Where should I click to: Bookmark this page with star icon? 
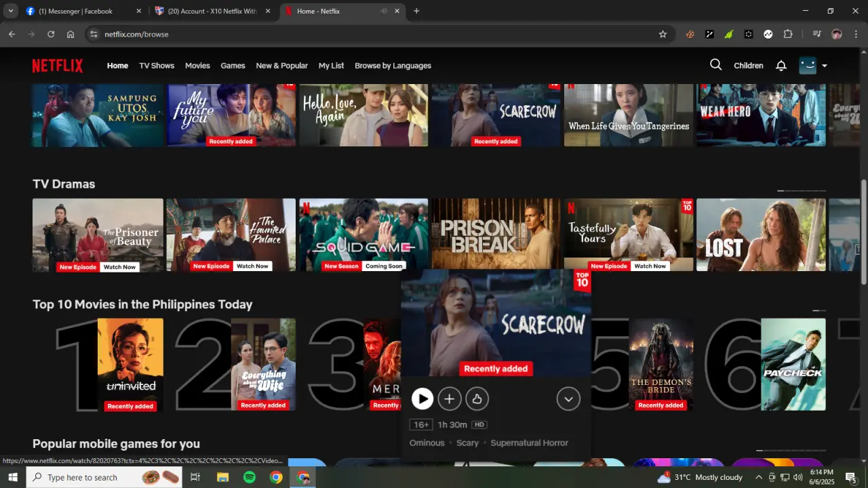[x=663, y=34]
